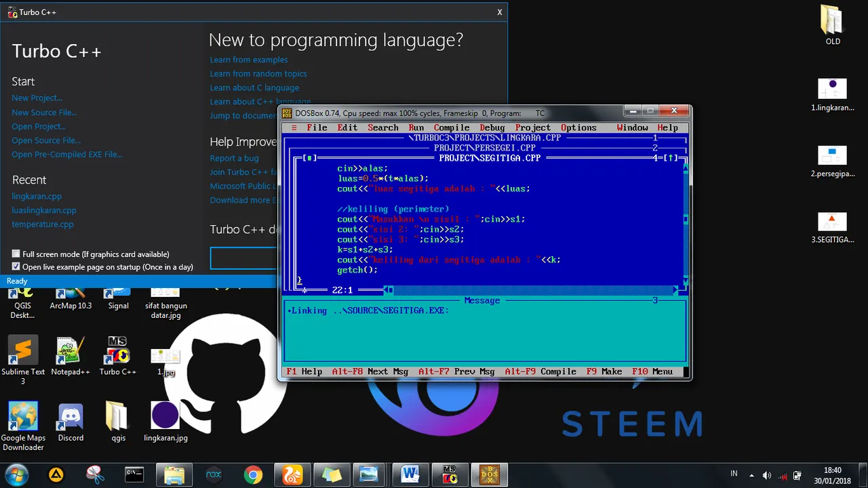The image size is (868, 488).
Task: Click the Open Source File... link
Action: 46,140
